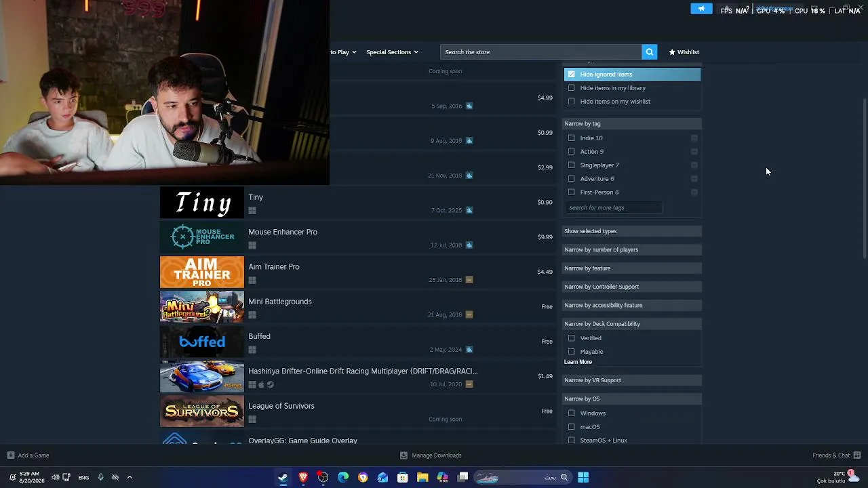Uncheck 'Hide ignored items' filter
The width and height of the screenshot is (868, 488).
coord(572,75)
